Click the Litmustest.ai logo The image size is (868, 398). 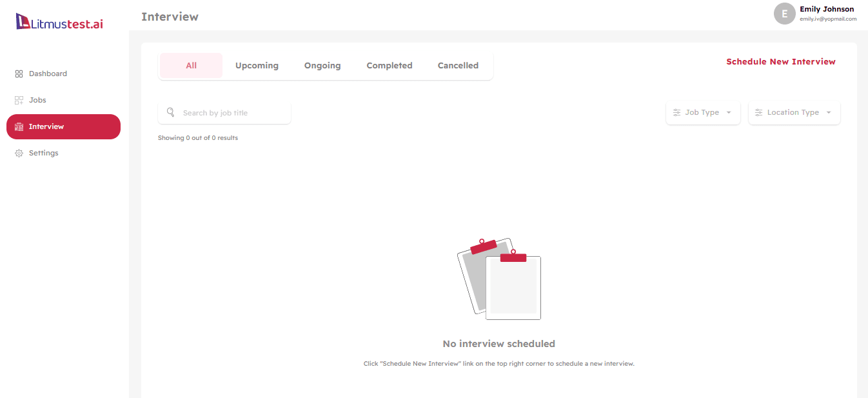click(59, 23)
